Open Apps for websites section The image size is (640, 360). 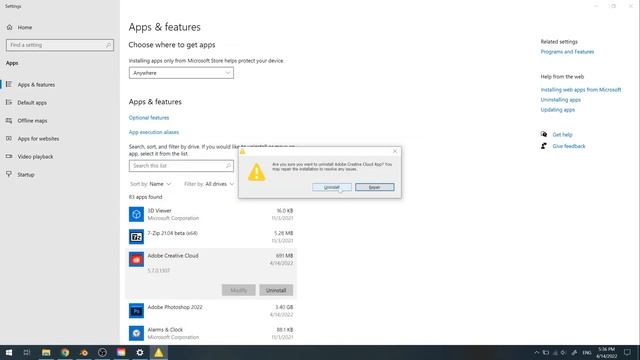38,138
